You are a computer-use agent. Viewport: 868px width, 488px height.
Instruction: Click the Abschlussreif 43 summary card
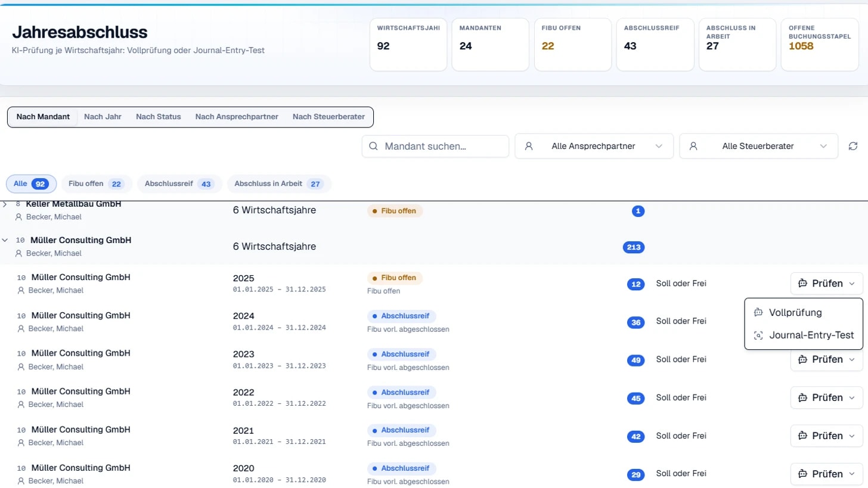coord(655,45)
